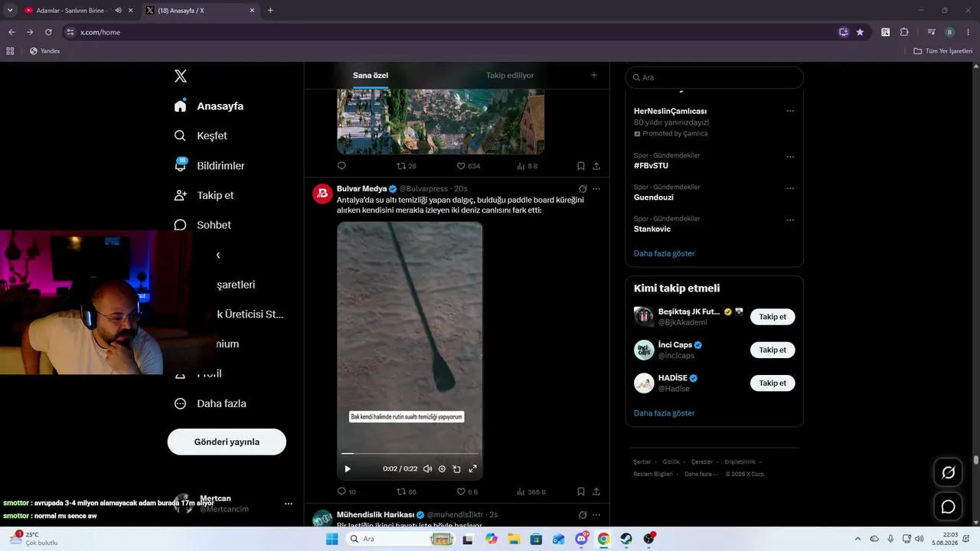Open Grok actions on Mühendislik Harikası post

pos(583,515)
